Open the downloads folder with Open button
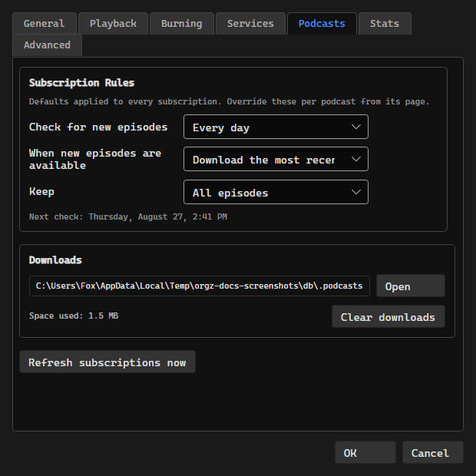The width and height of the screenshot is (476, 476). tap(411, 286)
